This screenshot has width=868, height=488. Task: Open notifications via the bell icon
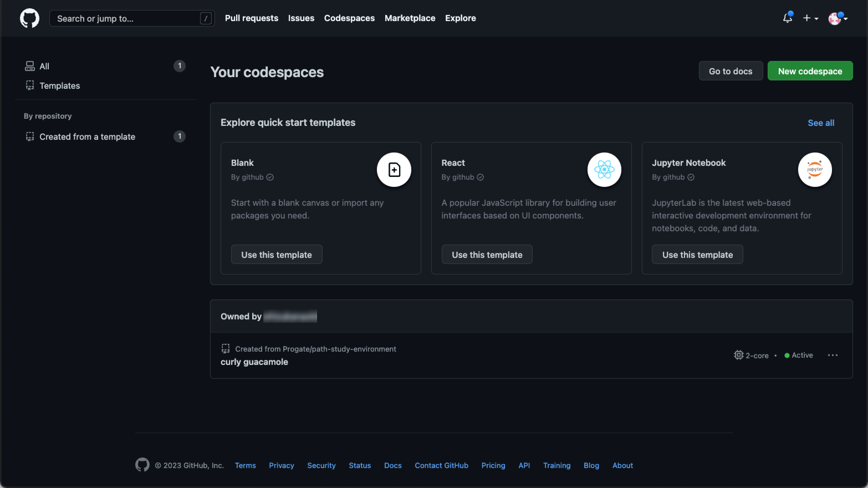point(787,19)
